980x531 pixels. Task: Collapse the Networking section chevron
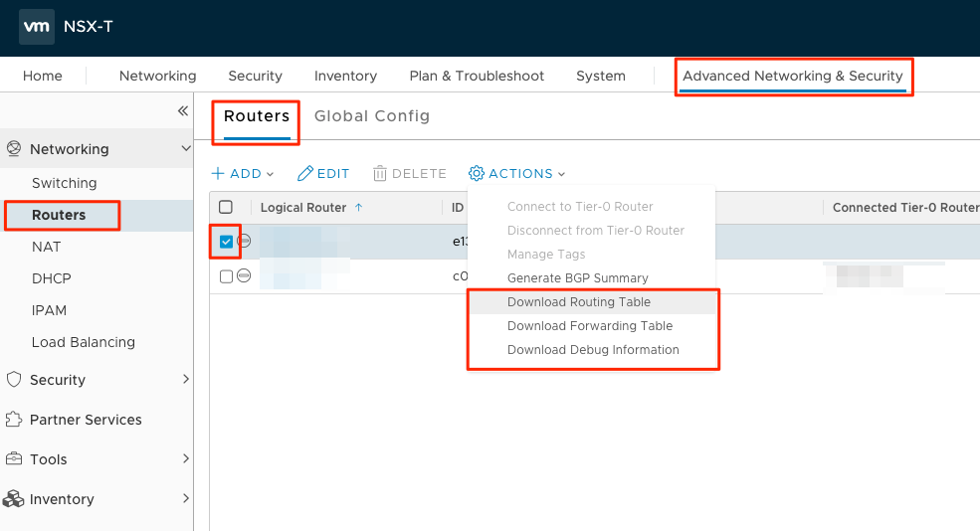[x=186, y=149]
